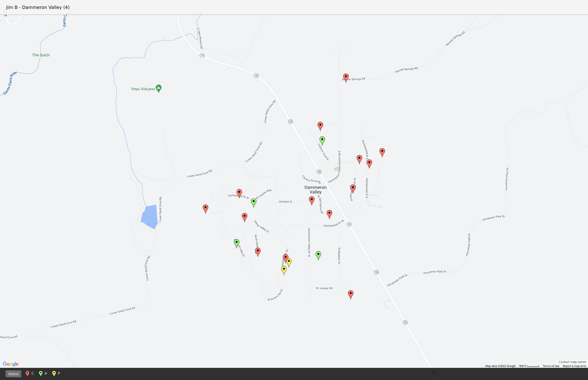Click the green pin at W Coyote Way

[x=253, y=202]
